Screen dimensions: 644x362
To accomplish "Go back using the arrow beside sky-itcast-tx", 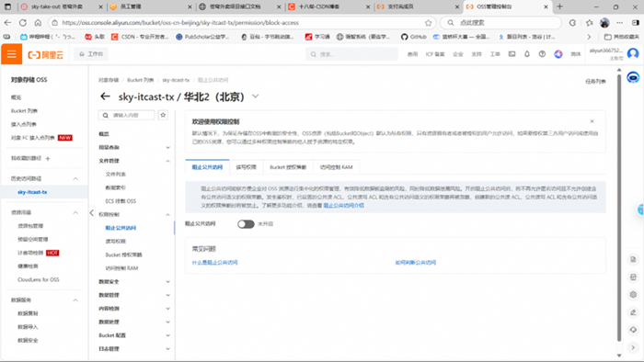I will tap(105, 96).
